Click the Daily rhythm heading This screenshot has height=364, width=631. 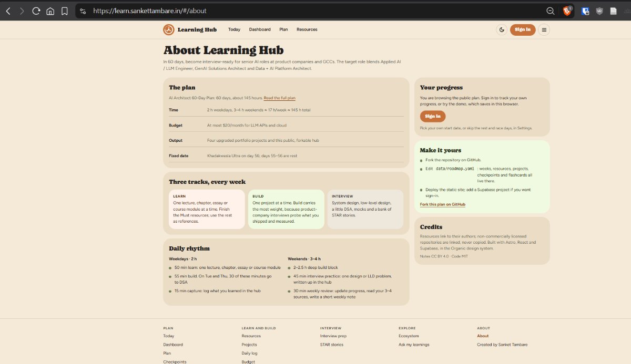coord(189,248)
